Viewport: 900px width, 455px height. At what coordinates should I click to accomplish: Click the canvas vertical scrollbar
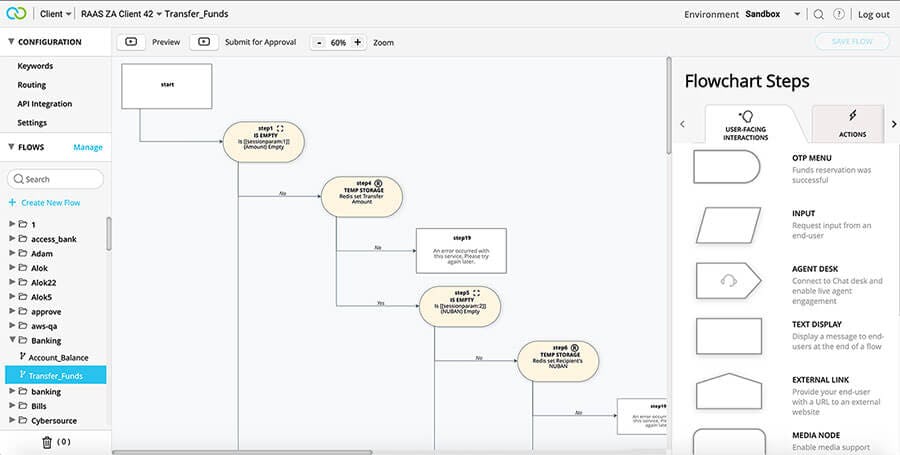668,105
